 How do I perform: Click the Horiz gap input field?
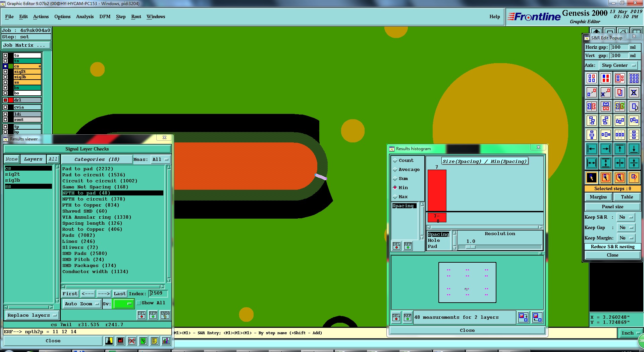pos(619,47)
